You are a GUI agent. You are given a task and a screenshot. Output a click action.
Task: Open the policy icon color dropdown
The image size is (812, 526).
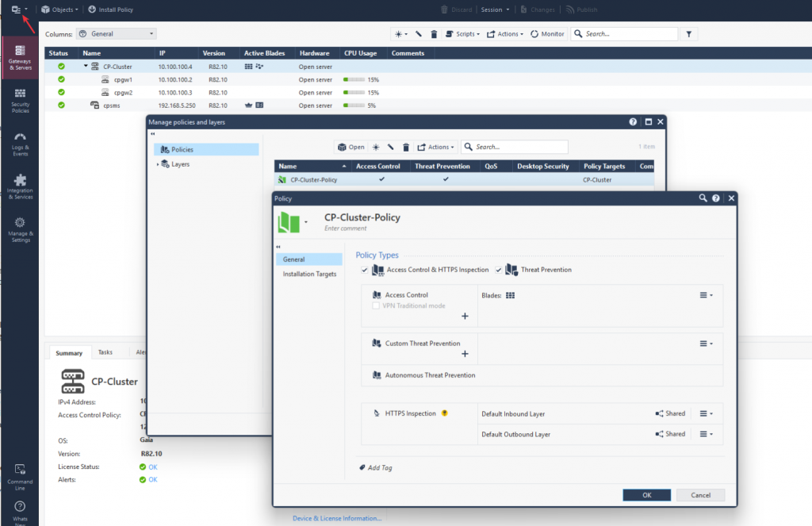pos(305,222)
